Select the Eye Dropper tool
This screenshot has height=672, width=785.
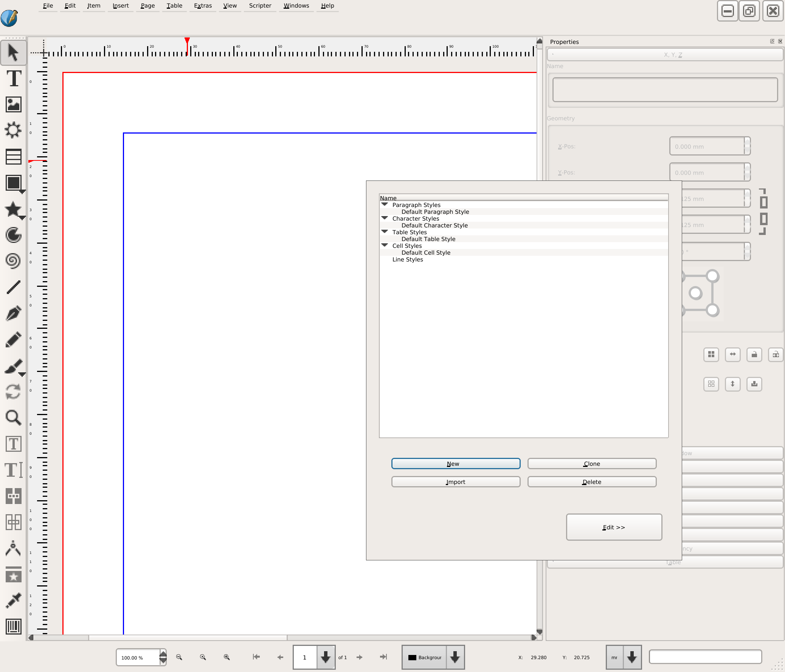tap(14, 600)
